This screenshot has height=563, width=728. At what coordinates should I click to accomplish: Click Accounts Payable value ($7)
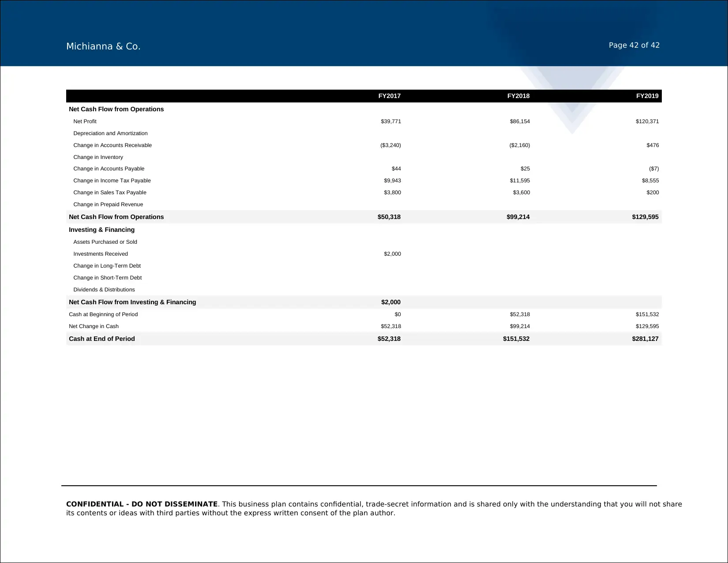654,169
